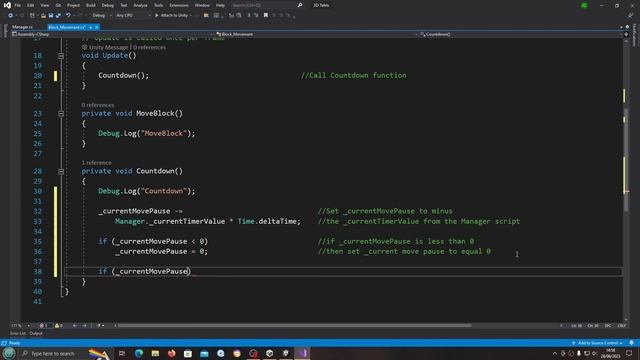Open the Edit menu

31,5
